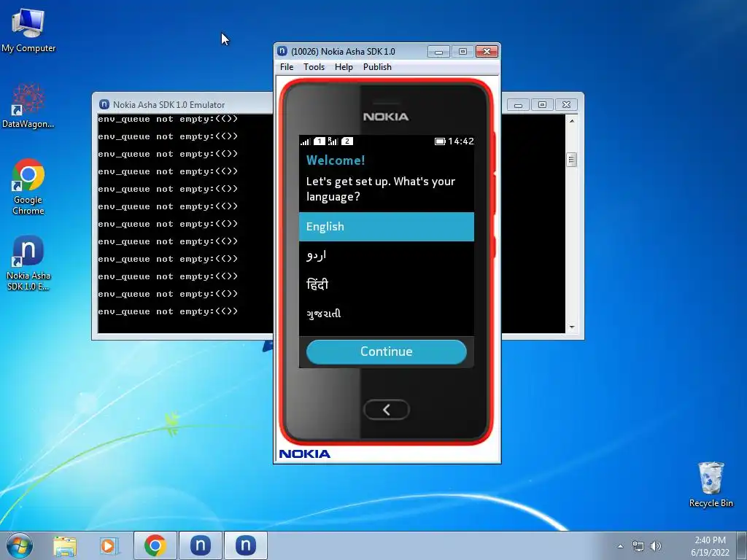Click the SIM 1 signal indicator
747x560 pixels.
313,141
